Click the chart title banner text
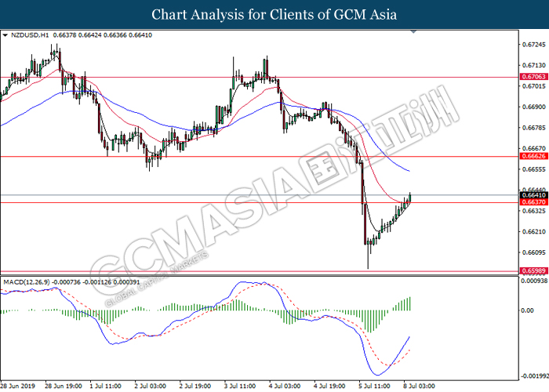Viewport: 549px width, 392px height. tap(274, 14)
